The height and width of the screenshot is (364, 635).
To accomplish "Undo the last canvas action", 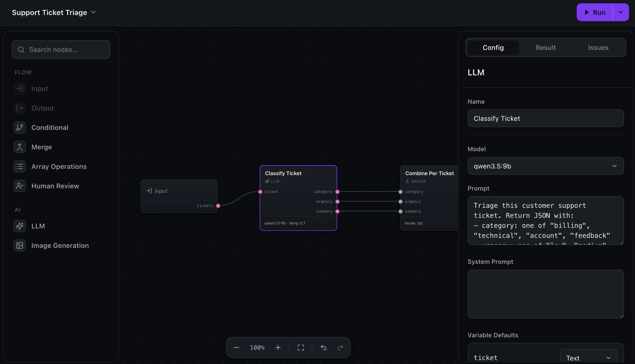I will tap(323, 347).
